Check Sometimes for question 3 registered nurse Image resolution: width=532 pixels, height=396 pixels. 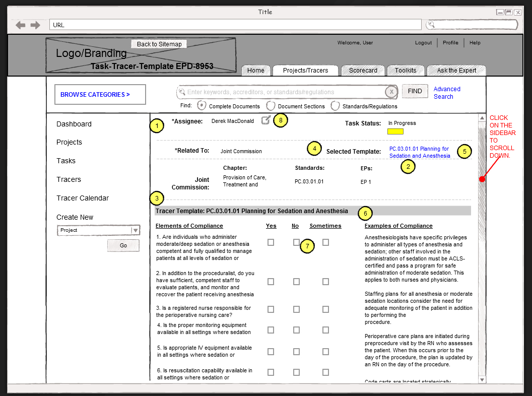point(326,309)
